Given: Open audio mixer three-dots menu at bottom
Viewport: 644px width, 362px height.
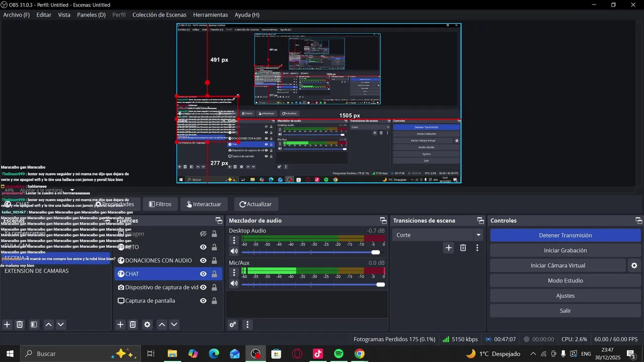Looking at the screenshot, I should pyautogui.click(x=247, y=325).
